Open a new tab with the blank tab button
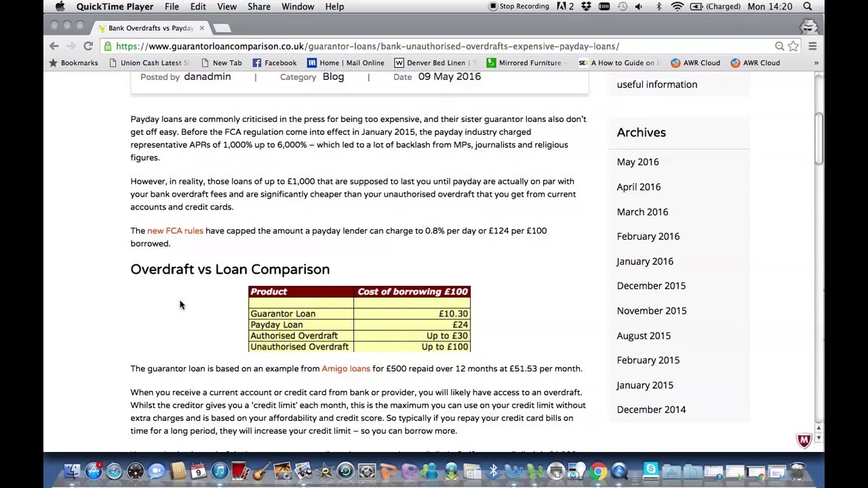Viewport: 868px width, 488px height. [222, 28]
